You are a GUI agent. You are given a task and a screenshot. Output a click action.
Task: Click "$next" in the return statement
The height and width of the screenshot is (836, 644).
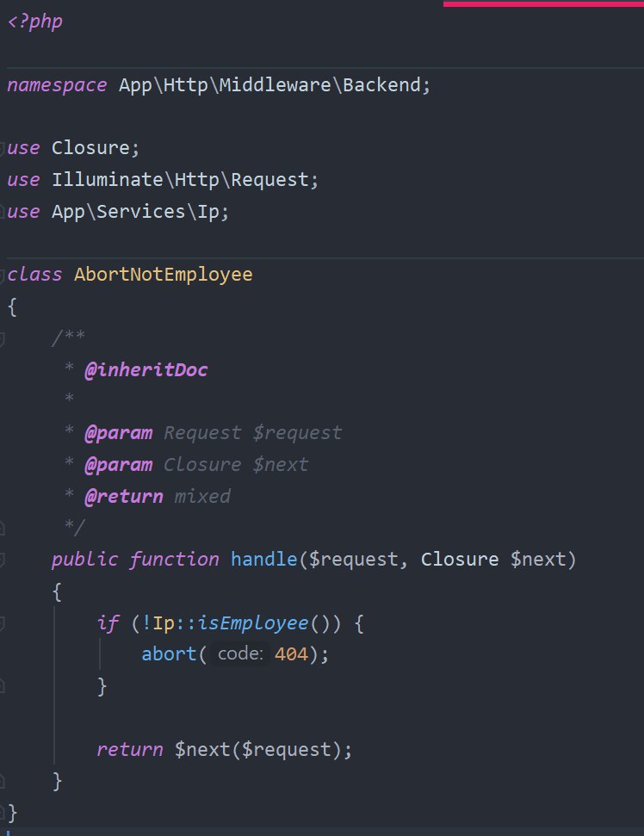tap(202, 750)
